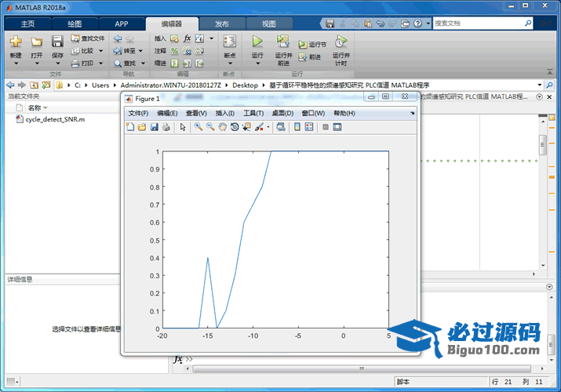This screenshot has width=561, height=392.
Task: Switch to the APP tab
Action: coord(122,24)
